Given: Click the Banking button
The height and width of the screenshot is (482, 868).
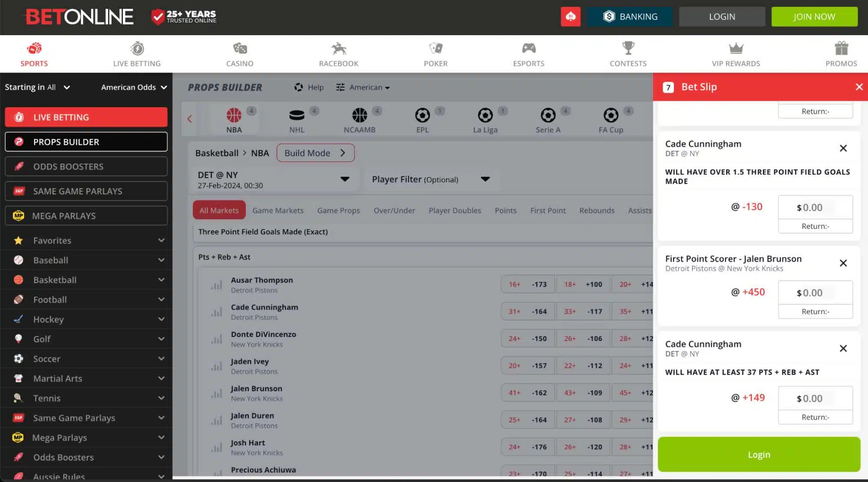Looking at the screenshot, I should [630, 17].
